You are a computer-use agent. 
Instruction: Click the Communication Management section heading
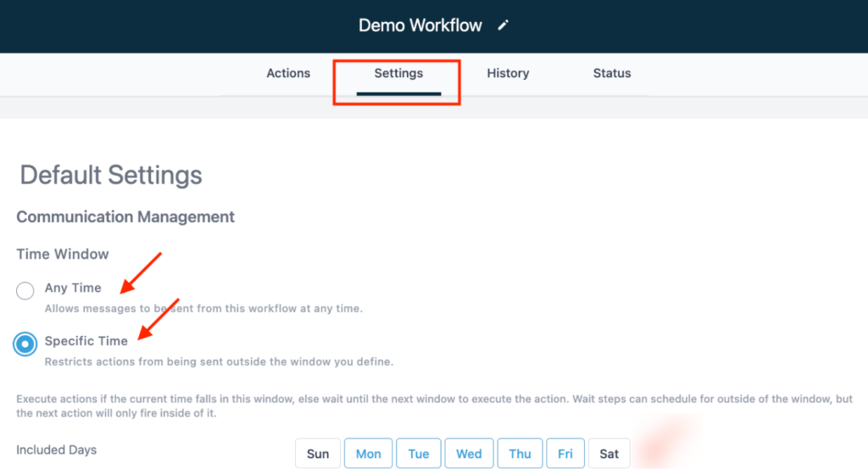(x=125, y=217)
